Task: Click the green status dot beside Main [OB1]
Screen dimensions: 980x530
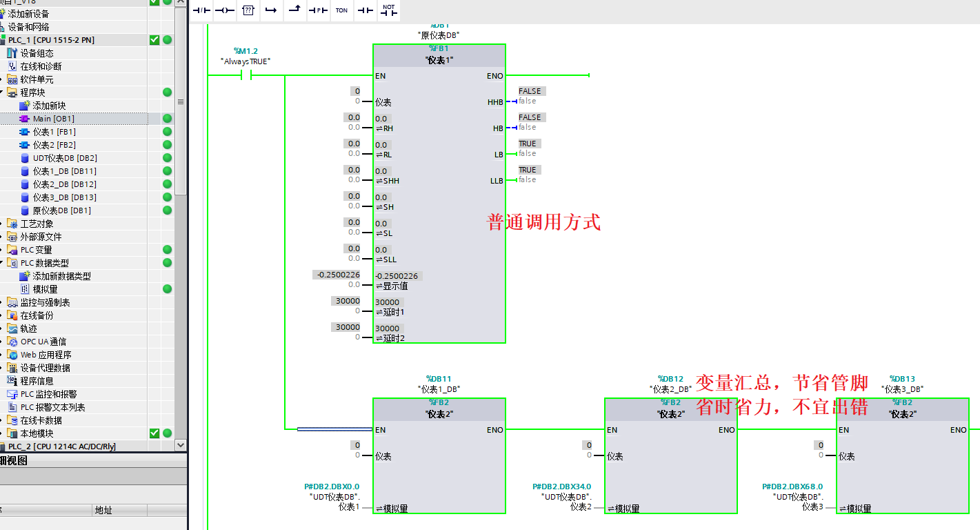Action: (x=167, y=119)
